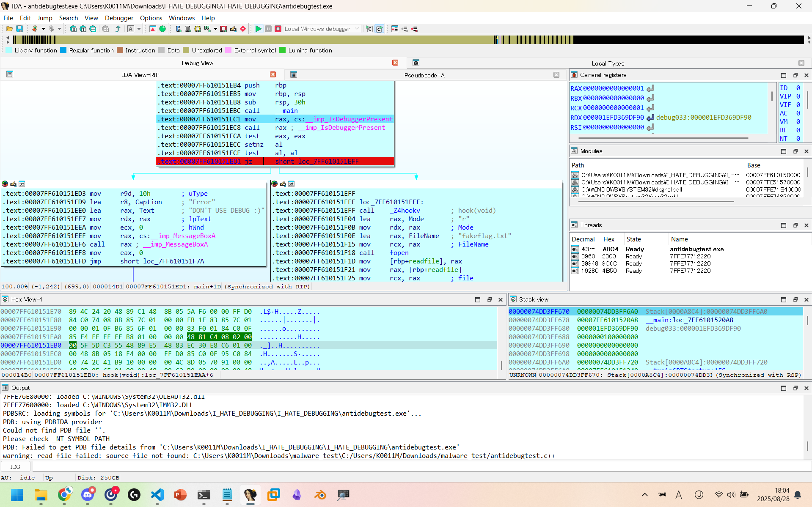This screenshot has width=812, height=507.
Task: Toggle the ID flag value in registers
Action: pyautogui.click(x=798, y=88)
